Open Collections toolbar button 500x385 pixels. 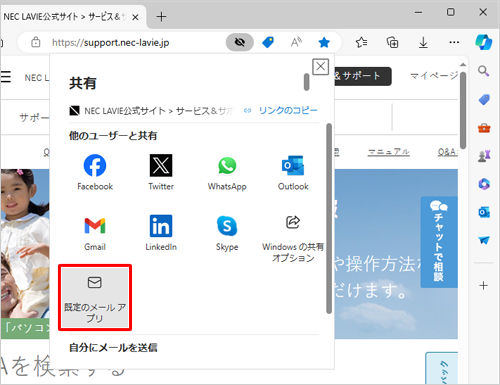click(x=392, y=42)
